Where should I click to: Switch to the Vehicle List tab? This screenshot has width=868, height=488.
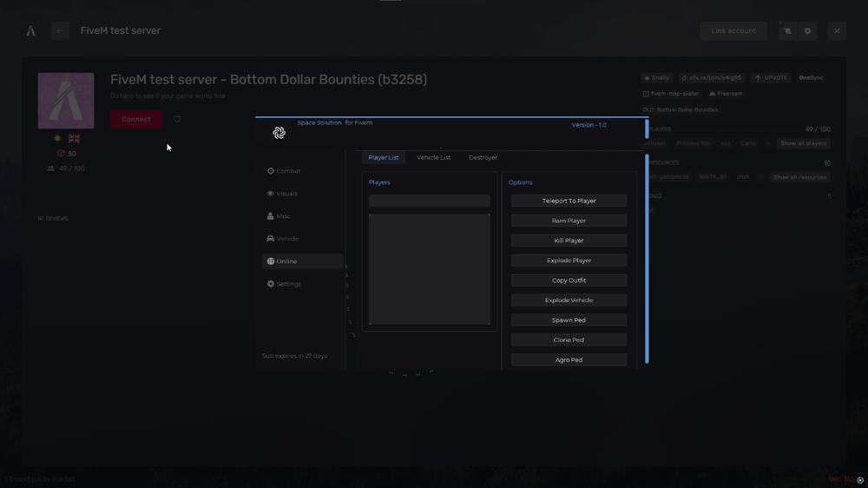pyautogui.click(x=433, y=158)
